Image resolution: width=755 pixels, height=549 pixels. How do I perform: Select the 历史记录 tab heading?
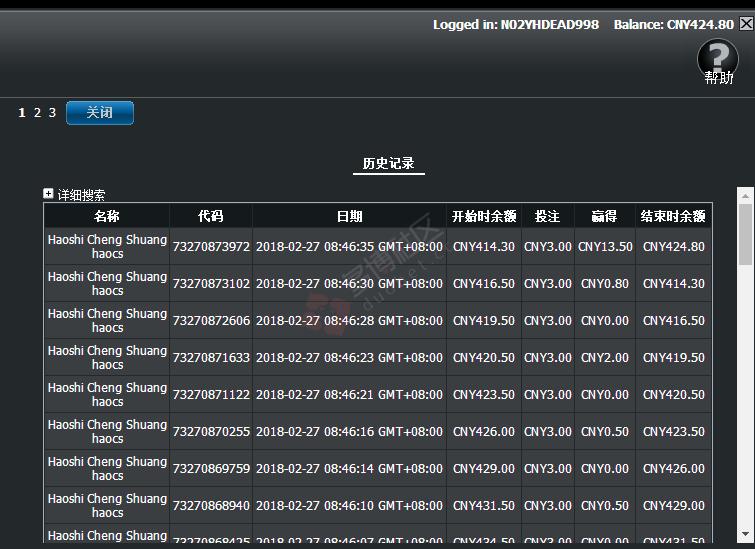pyautogui.click(x=388, y=164)
